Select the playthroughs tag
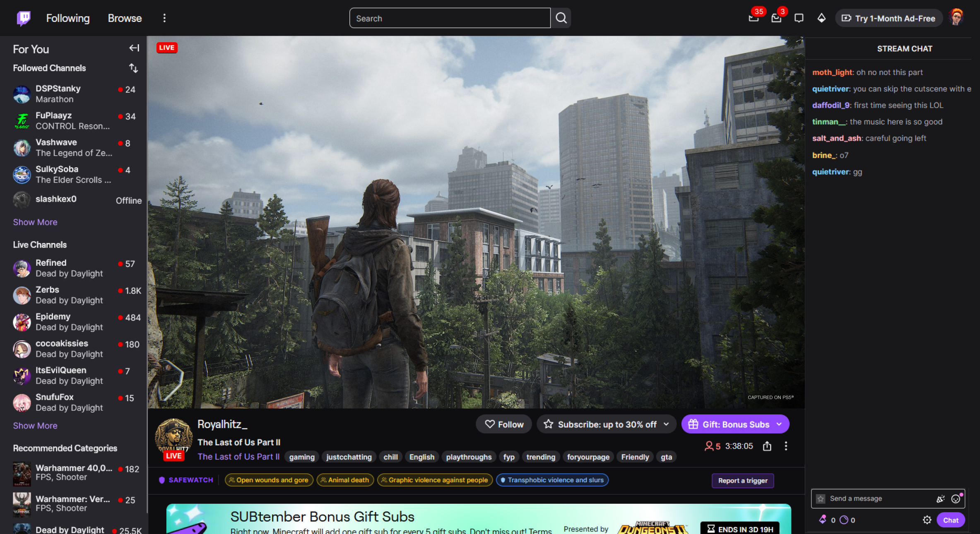This screenshot has width=980, height=534. 469,457
